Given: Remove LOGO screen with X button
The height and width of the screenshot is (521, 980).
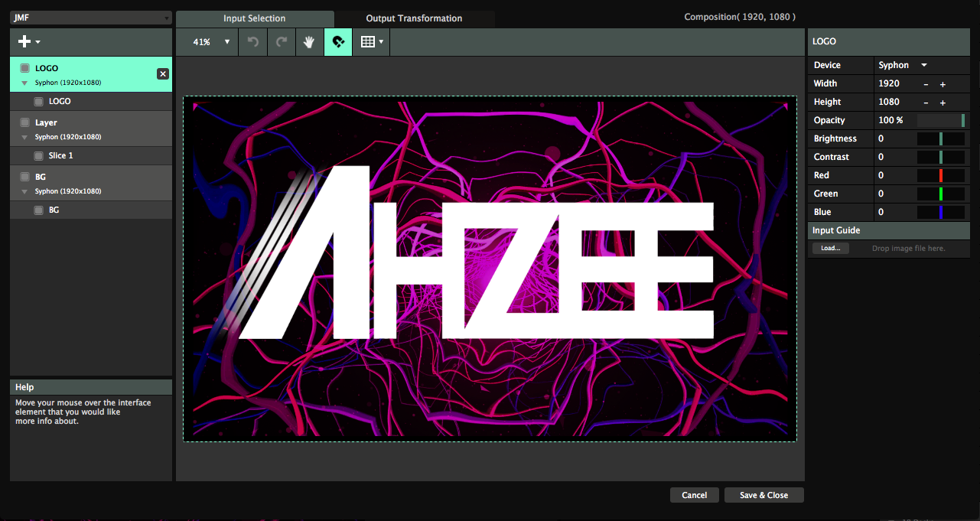Looking at the screenshot, I should coord(163,73).
